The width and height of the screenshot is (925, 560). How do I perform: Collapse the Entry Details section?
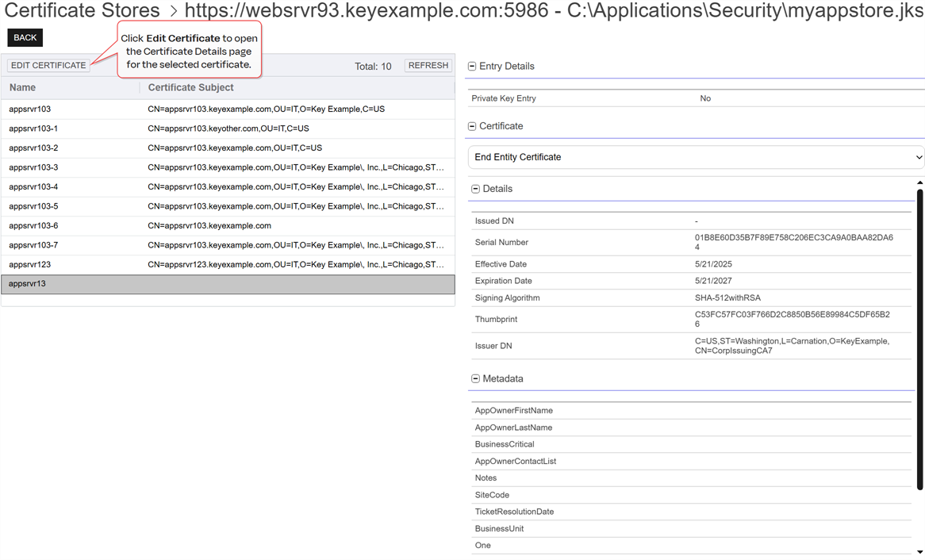pyautogui.click(x=472, y=67)
